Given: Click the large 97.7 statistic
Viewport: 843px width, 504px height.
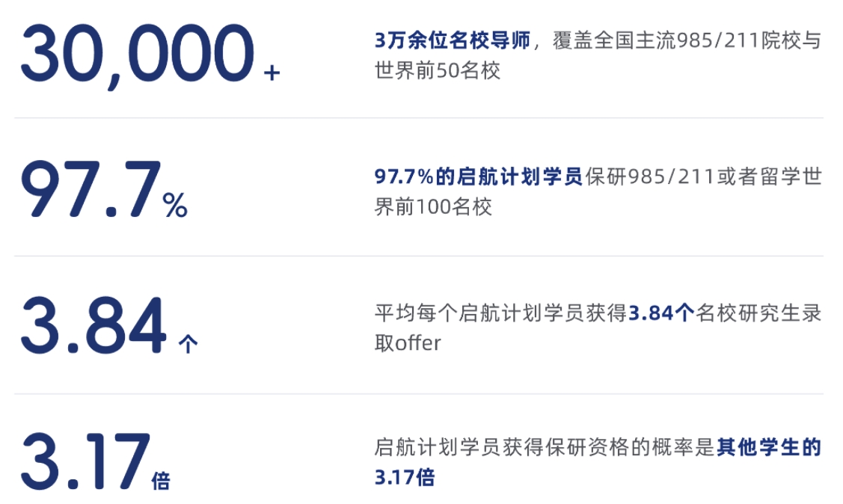Looking at the screenshot, I should point(91,189).
